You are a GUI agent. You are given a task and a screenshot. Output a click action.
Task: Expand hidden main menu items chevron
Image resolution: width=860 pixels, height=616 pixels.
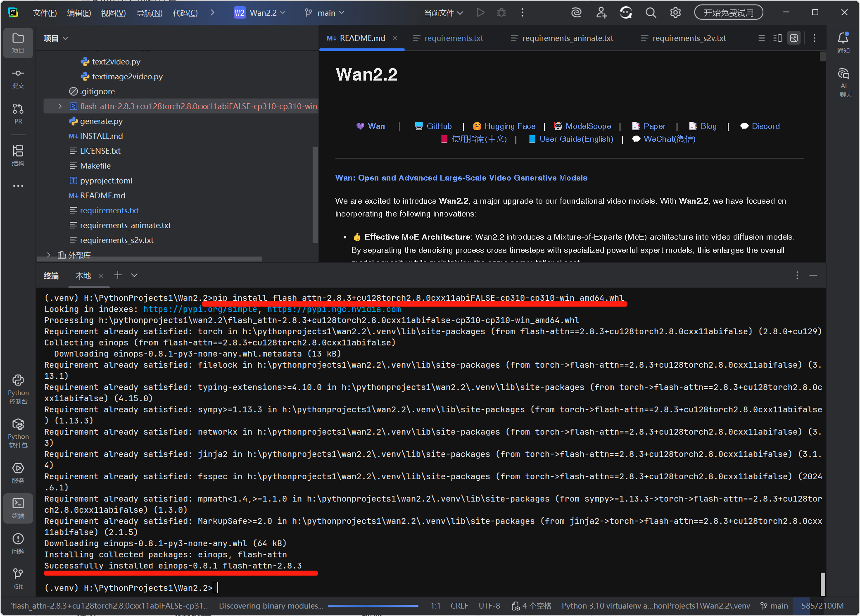click(212, 13)
